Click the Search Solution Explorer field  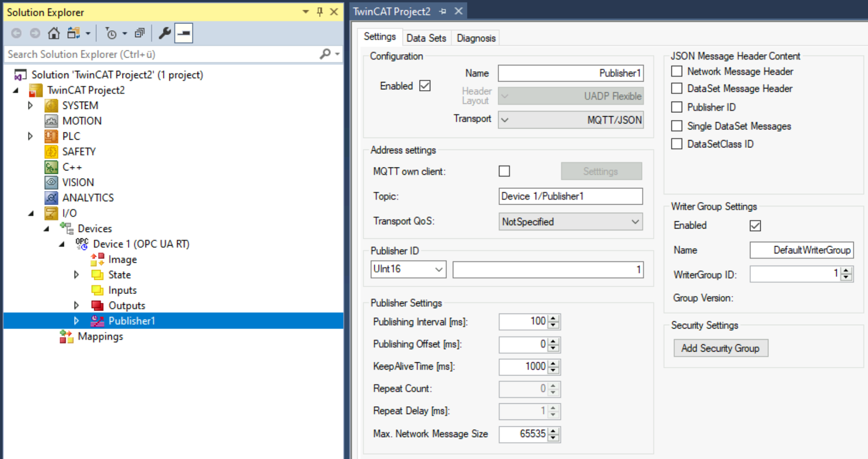point(162,54)
